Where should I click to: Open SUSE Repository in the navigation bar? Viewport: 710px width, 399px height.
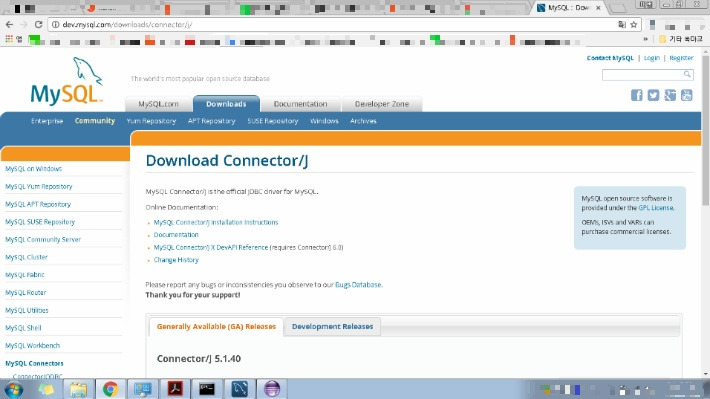tap(273, 121)
